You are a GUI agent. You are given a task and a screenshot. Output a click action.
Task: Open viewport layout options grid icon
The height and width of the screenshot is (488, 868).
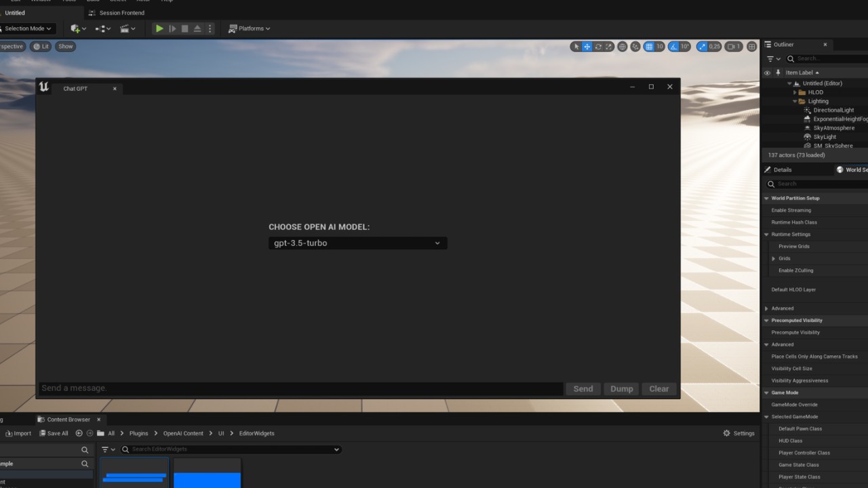coord(751,47)
